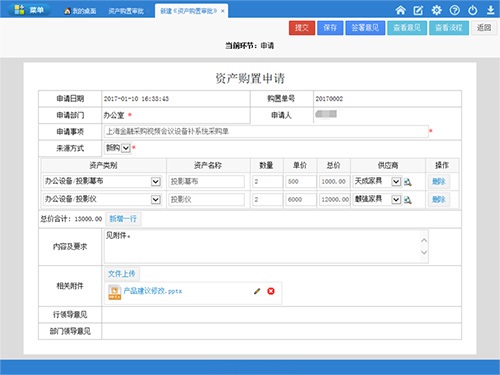Click up arrow of 内容及要求 scrollbar
This screenshot has width=500, height=375.
pyautogui.click(x=424, y=240)
